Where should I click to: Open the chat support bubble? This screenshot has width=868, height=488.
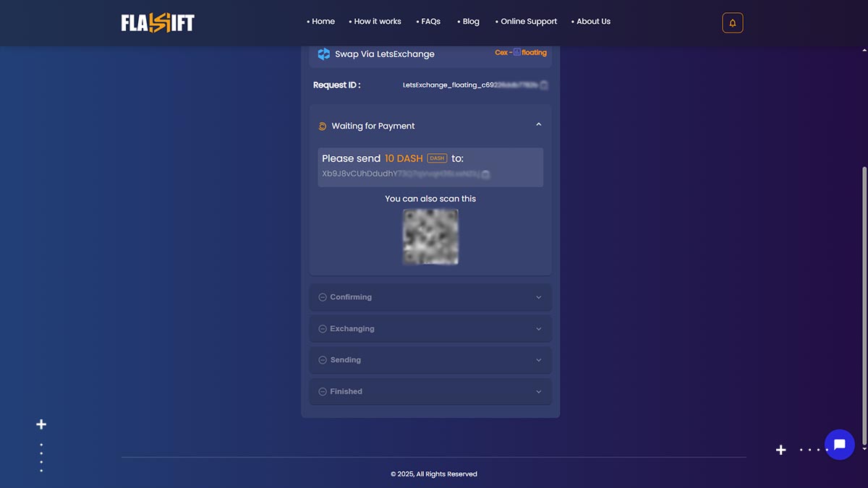point(839,445)
